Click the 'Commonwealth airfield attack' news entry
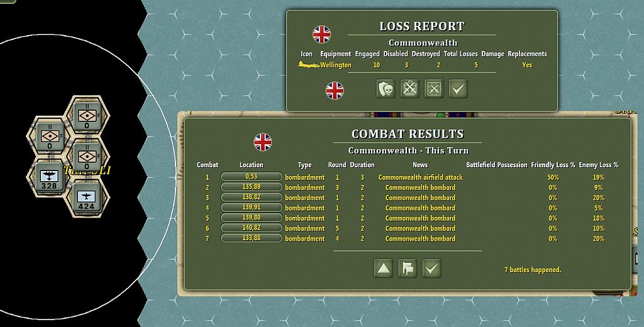 [x=420, y=177]
